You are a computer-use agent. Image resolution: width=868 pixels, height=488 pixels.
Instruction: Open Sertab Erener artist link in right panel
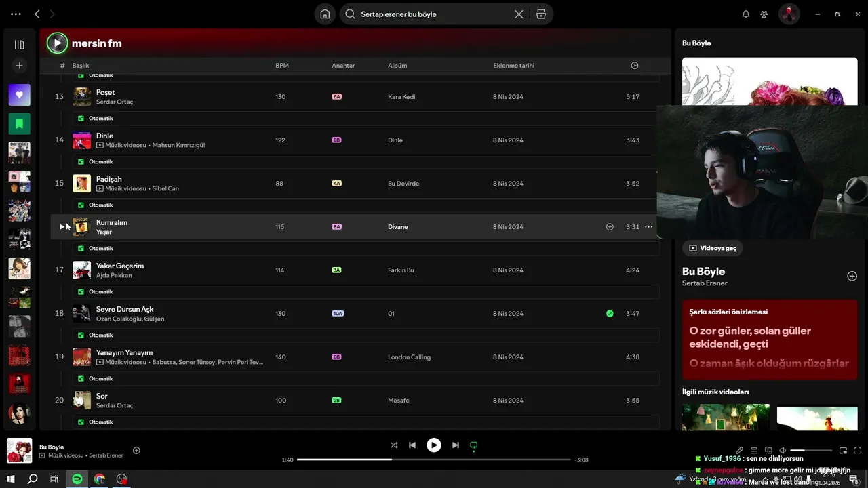point(705,283)
